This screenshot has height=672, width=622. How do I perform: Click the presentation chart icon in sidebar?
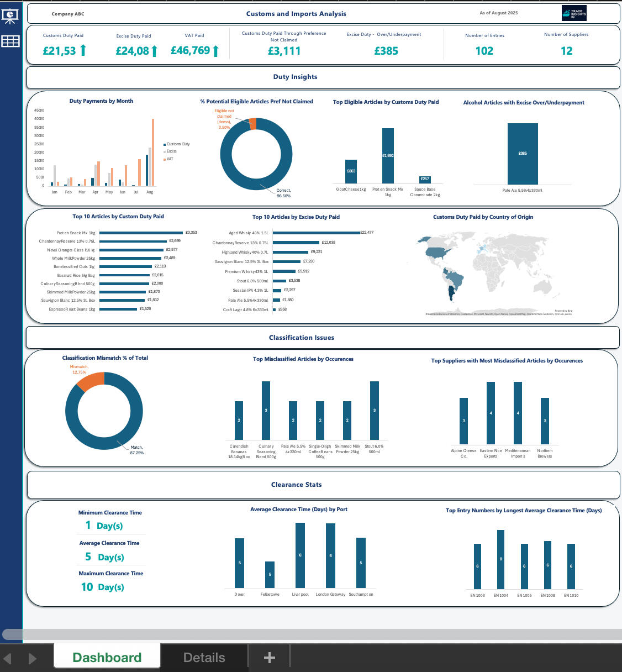[10, 16]
